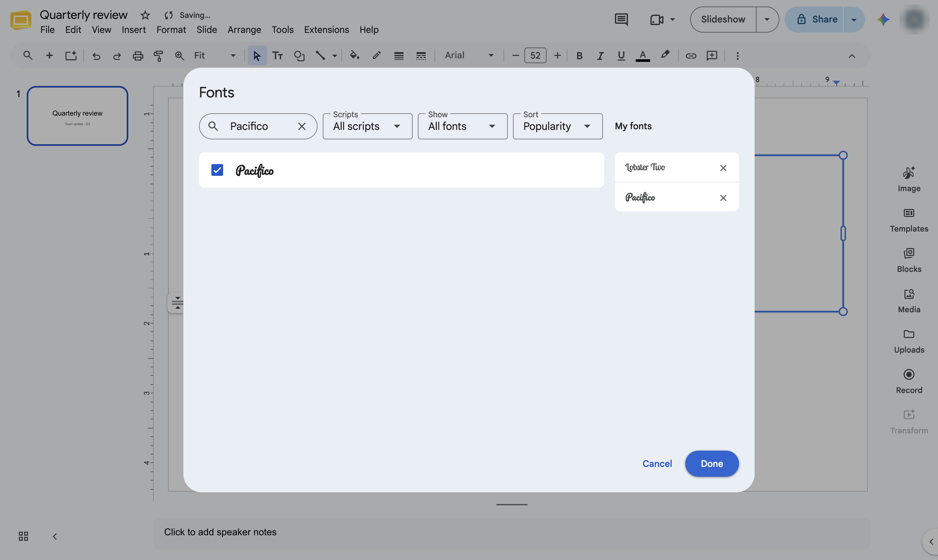Open the comment history icon
Screen dimensions: 938x560
point(621,19)
